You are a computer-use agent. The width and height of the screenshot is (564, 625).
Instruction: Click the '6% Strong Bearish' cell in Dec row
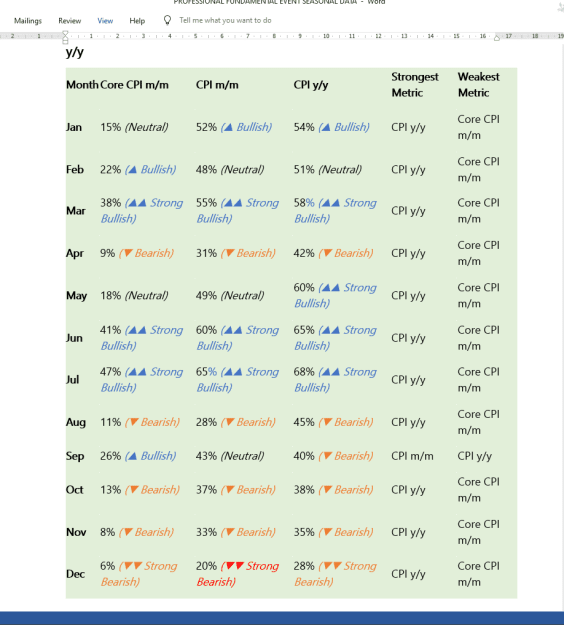click(139, 574)
